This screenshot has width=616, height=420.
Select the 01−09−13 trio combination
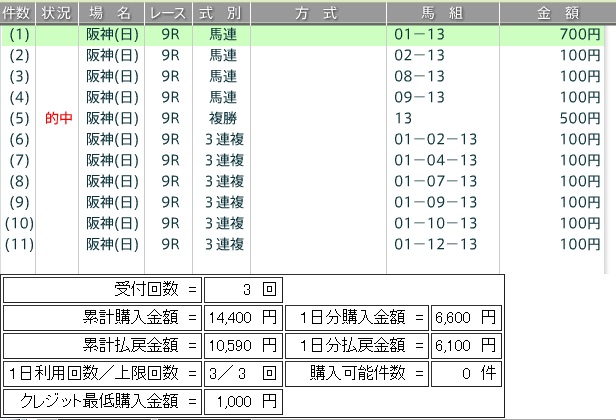point(436,202)
